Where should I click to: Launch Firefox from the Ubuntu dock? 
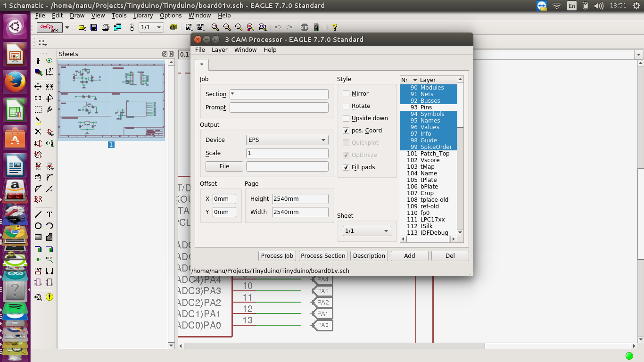coord(15,82)
